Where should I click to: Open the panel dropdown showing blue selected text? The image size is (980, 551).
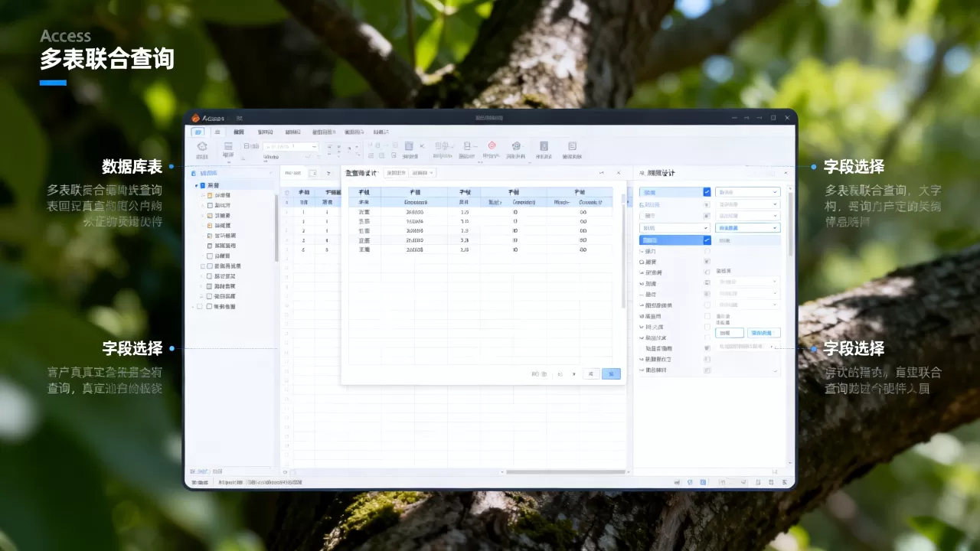point(748,227)
